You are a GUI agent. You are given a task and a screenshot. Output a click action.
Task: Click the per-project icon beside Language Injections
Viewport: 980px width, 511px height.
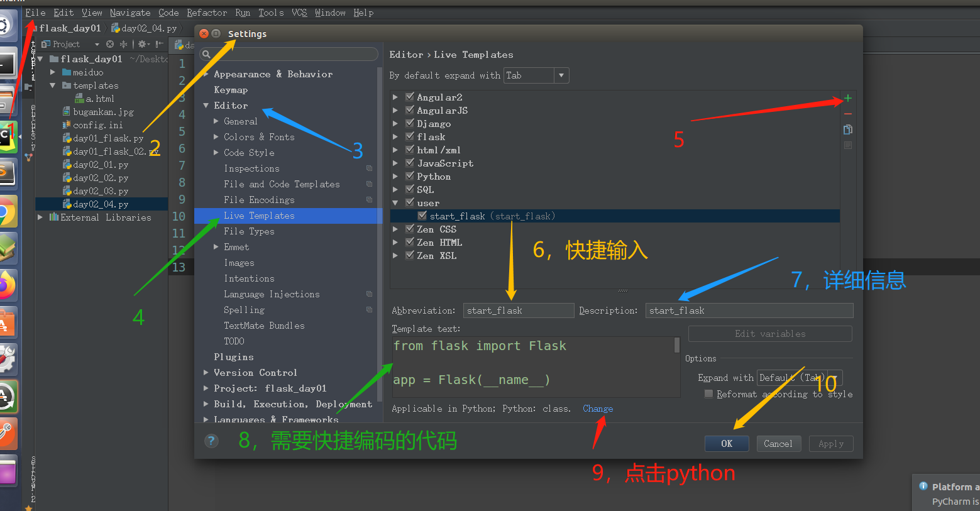(369, 294)
